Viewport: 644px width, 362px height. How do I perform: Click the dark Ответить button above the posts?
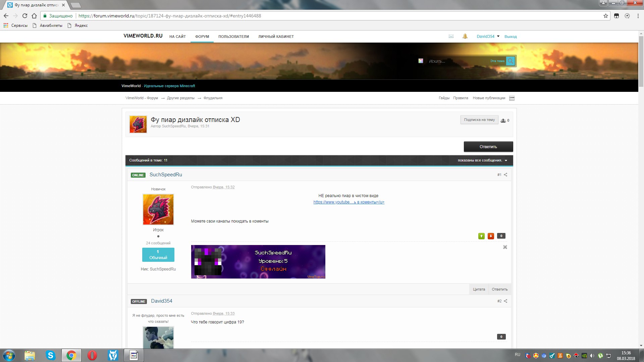click(488, 147)
